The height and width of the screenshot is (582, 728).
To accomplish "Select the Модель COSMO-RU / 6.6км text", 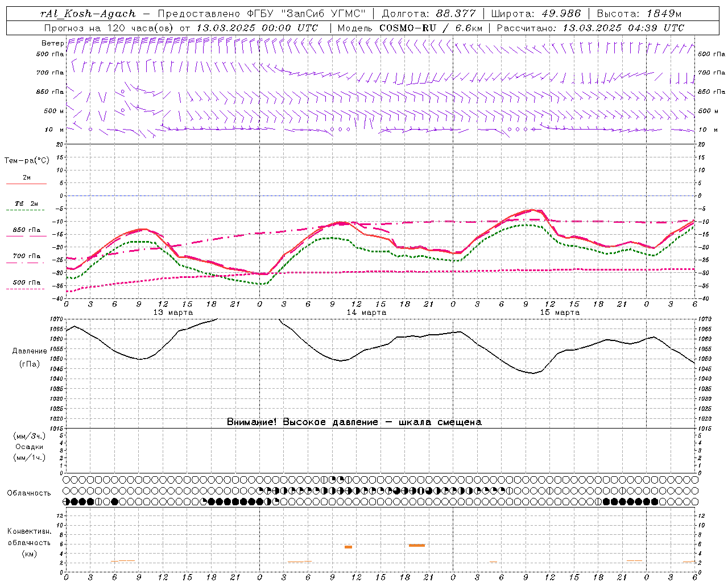I will pos(409,28).
